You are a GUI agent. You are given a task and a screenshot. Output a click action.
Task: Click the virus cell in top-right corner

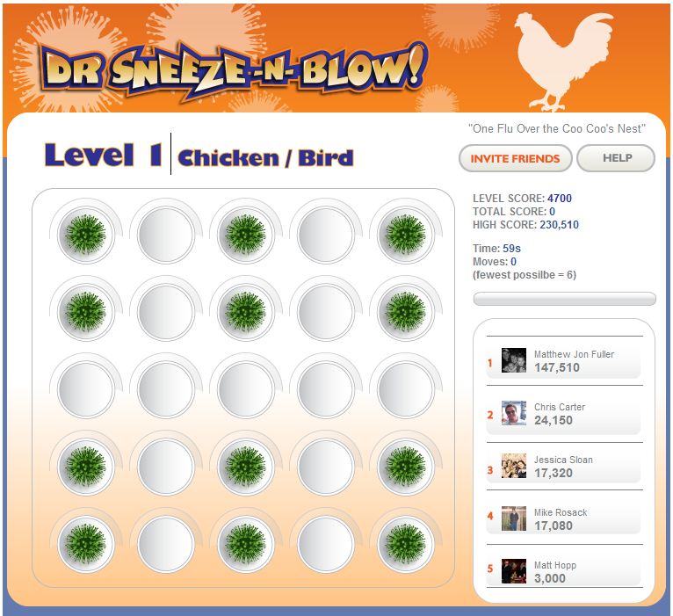point(406,235)
